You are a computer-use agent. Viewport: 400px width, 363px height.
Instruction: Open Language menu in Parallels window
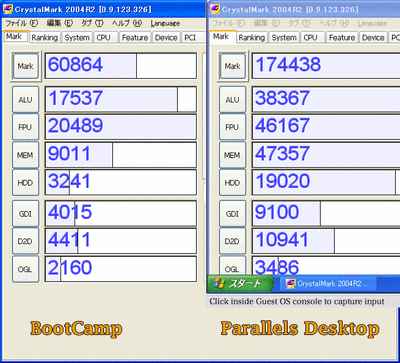click(372, 24)
